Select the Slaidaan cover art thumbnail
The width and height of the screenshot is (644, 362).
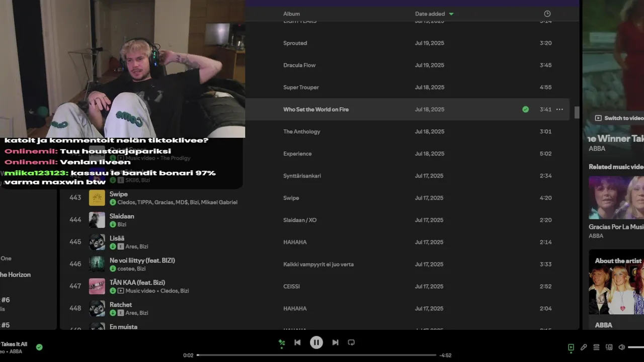(x=97, y=220)
